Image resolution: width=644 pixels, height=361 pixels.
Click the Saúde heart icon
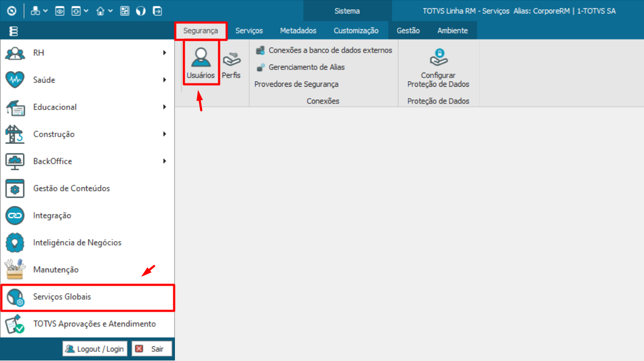(x=15, y=80)
